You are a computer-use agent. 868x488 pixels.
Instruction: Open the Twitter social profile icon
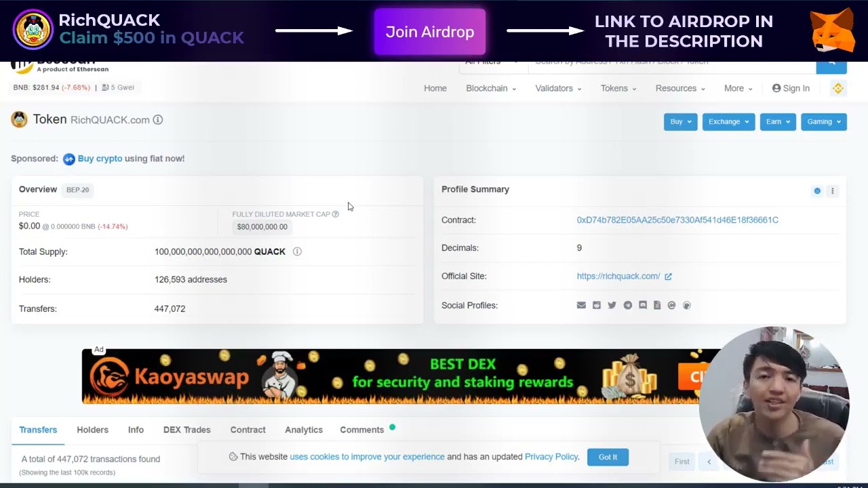tap(612, 305)
